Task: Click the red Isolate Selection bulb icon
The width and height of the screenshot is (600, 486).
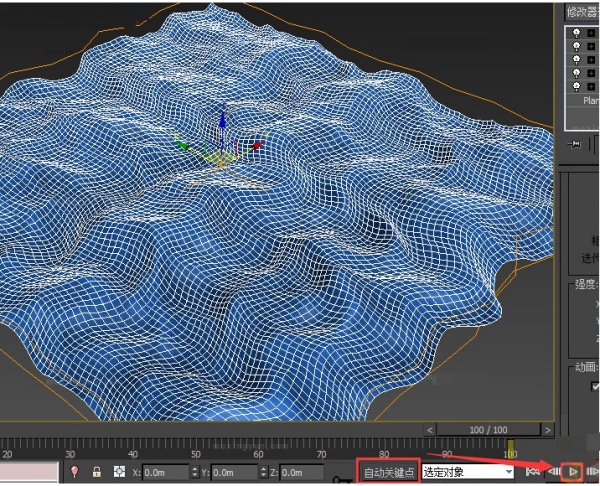Action: pos(75,471)
